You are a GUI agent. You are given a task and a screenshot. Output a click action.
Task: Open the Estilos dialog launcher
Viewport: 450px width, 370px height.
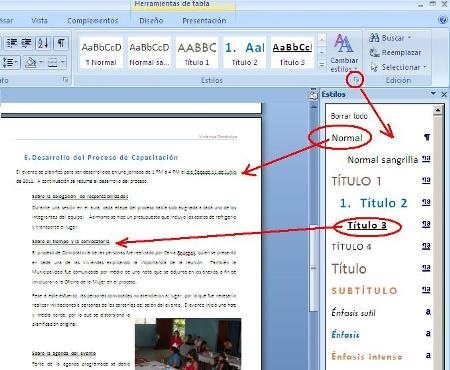[x=356, y=80]
